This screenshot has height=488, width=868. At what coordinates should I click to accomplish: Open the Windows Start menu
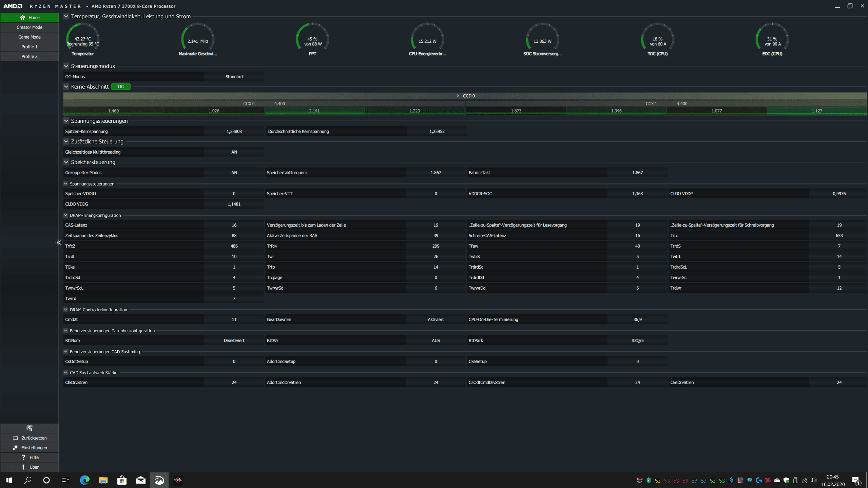(x=9, y=480)
